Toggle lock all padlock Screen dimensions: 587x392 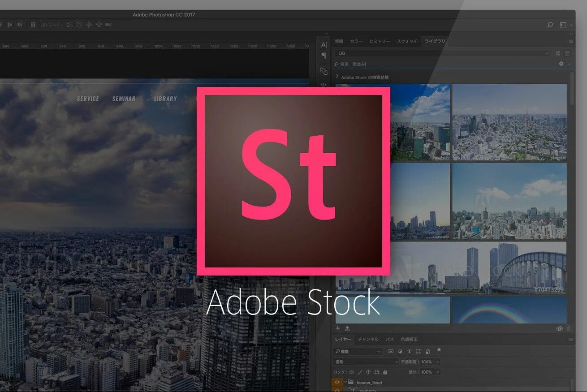pyautogui.click(x=385, y=372)
